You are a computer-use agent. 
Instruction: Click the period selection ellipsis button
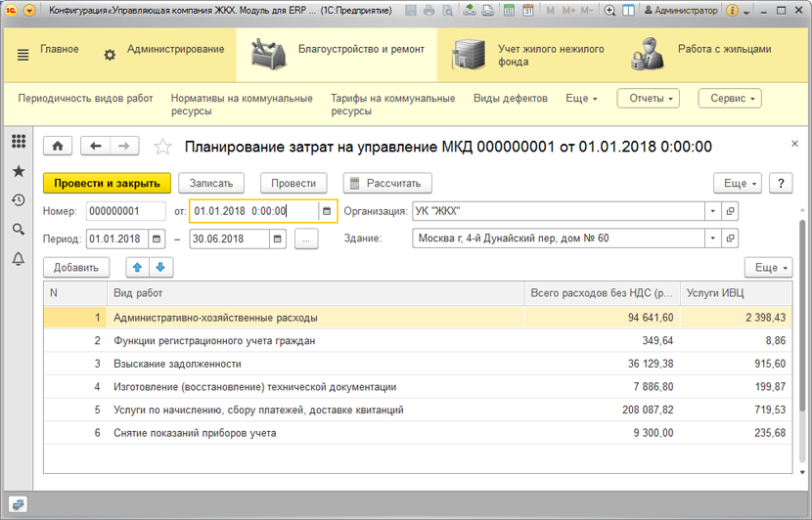pos(306,239)
